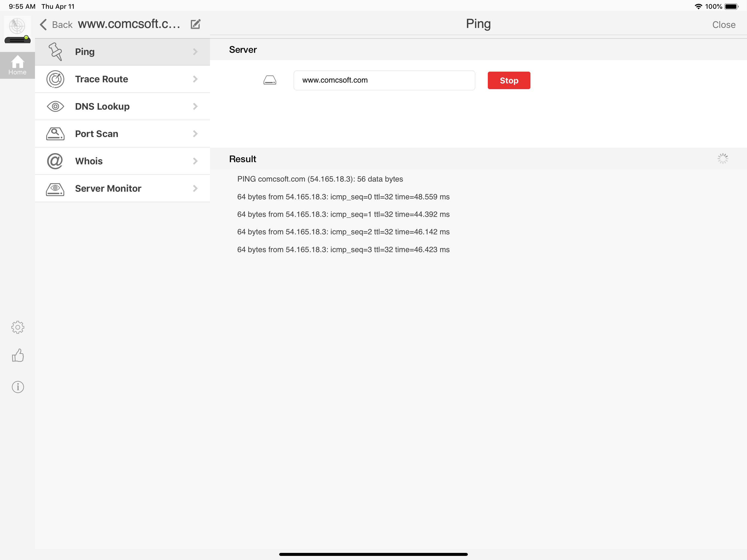The width and height of the screenshot is (747, 560).
Task: Select Port Scan from the tools list
Action: point(96,133)
